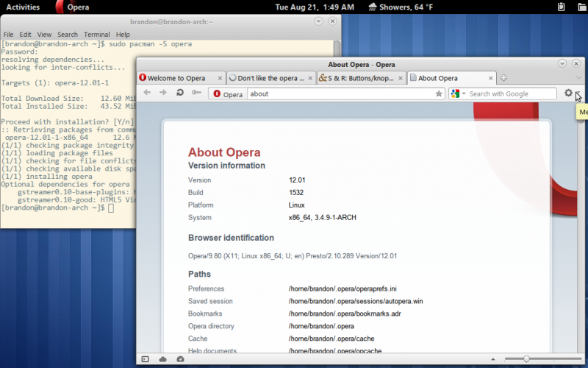
Task: Select Opera directory path /home/brandon/.opera
Action: point(321,326)
